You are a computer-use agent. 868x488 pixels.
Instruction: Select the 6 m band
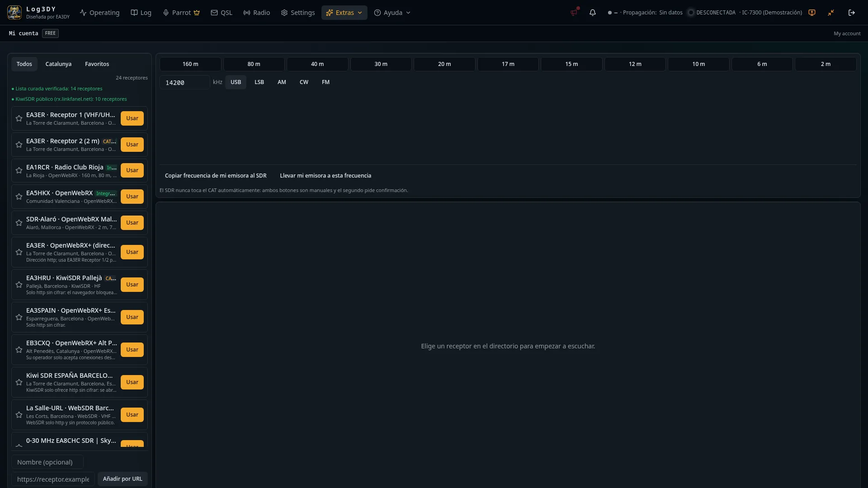pos(762,64)
